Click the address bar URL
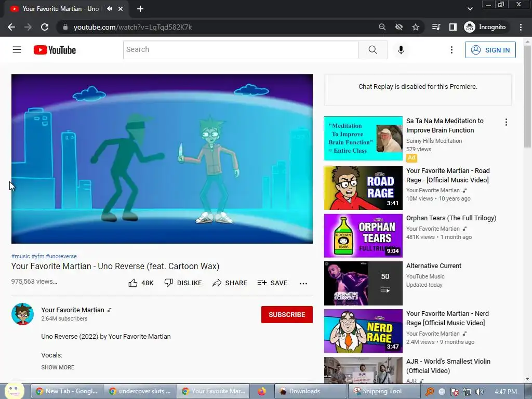Image resolution: width=532 pixels, height=399 pixels. (132, 27)
